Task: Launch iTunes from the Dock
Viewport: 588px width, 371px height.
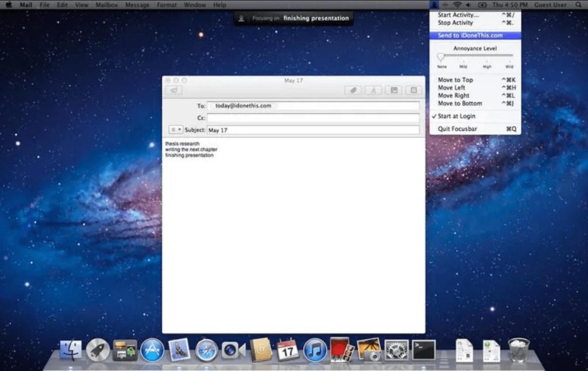Action: coord(315,350)
